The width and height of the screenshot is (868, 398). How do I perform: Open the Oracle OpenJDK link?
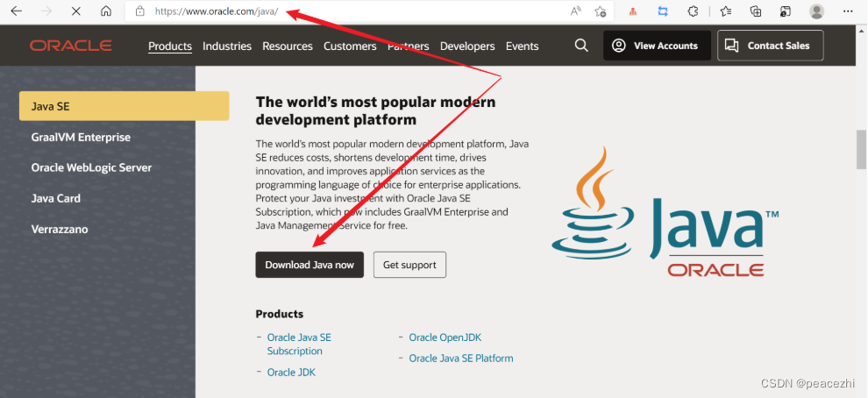[445, 338]
